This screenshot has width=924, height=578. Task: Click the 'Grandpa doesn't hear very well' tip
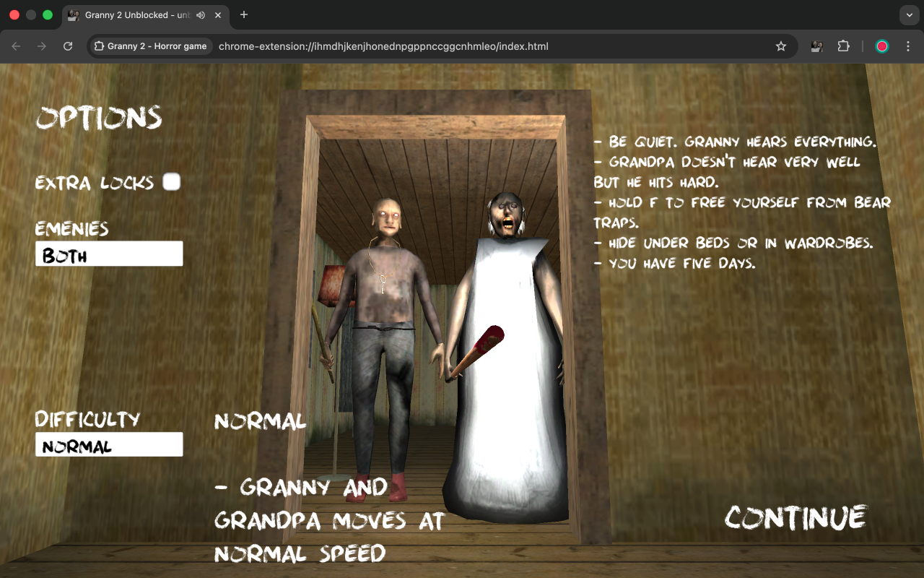coord(728,172)
